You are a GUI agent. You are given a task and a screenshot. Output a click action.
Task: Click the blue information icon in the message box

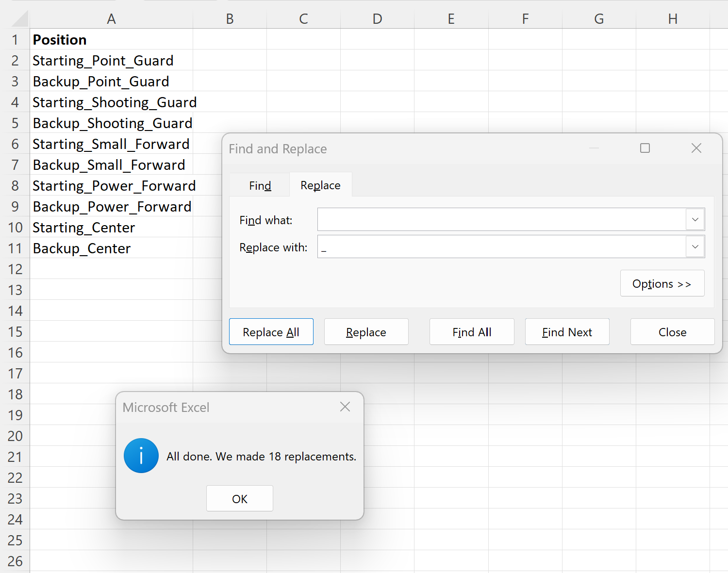(141, 456)
